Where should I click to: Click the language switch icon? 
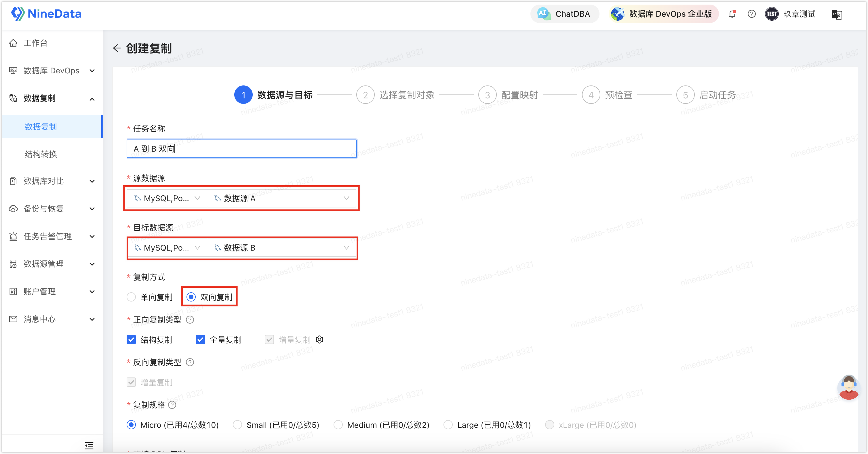(x=837, y=14)
